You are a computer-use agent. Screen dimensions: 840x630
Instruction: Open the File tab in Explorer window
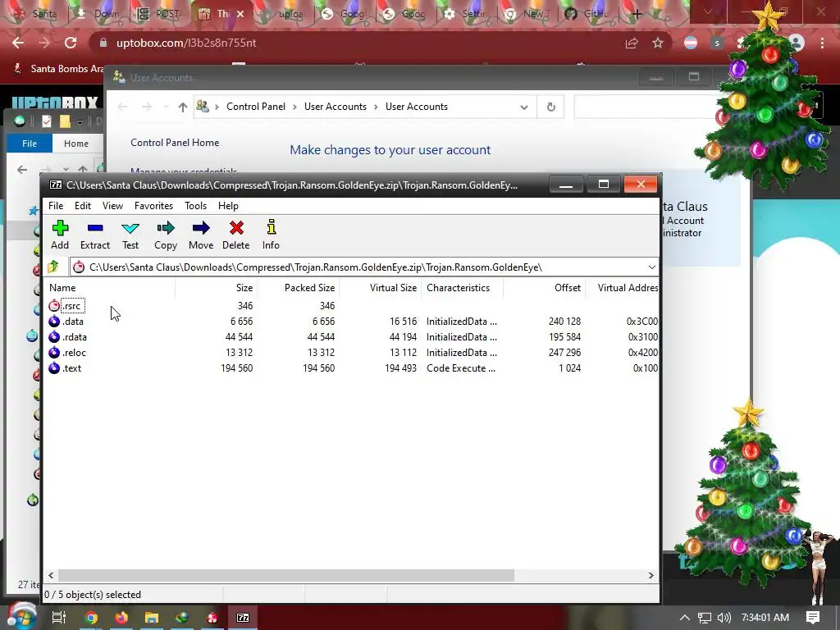[x=30, y=144]
